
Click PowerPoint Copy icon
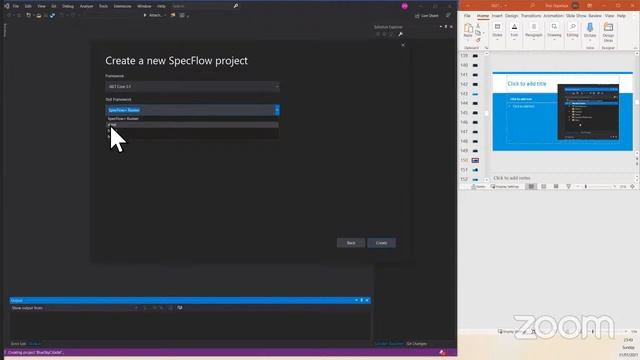click(478, 33)
